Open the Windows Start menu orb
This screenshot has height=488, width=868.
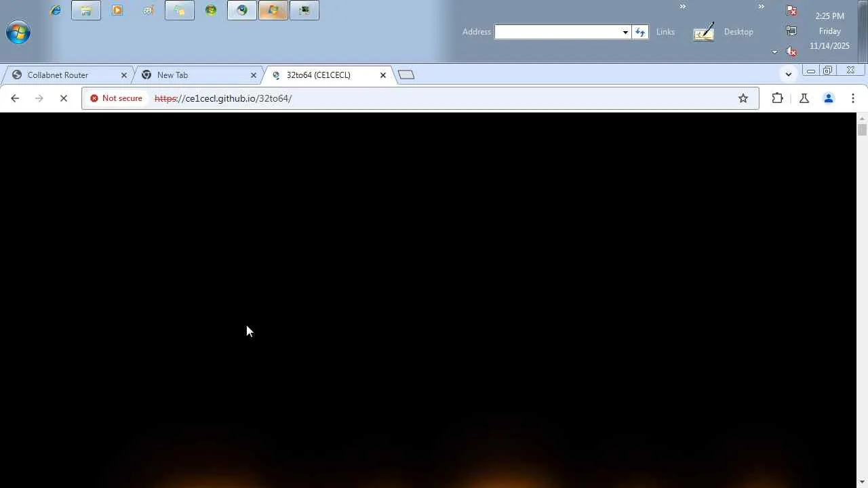pyautogui.click(x=18, y=32)
